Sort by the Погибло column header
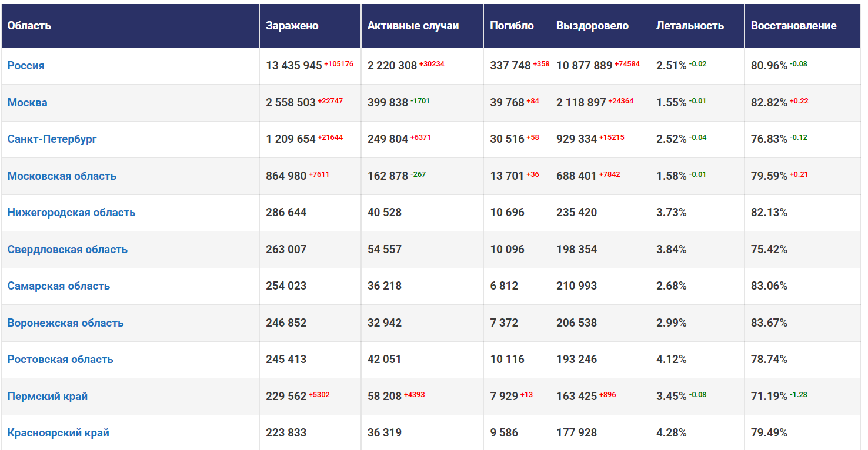 click(x=512, y=26)
